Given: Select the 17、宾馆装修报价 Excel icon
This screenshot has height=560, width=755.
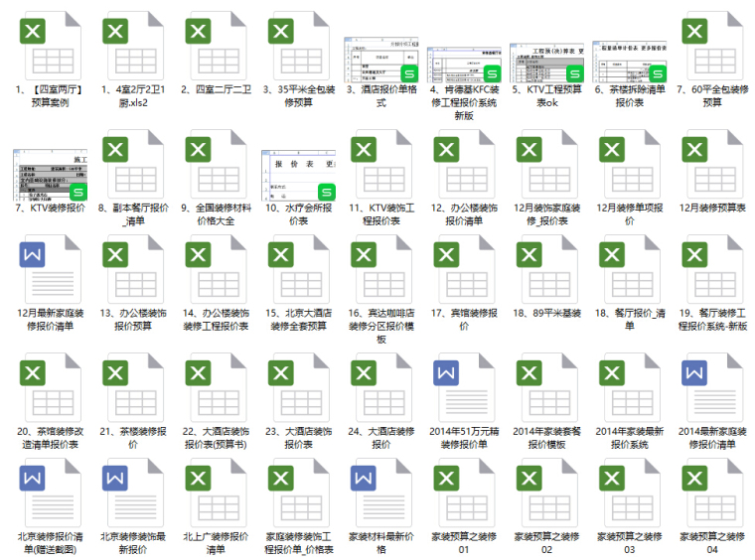Looking at the screenshot, I should tap(464, 269).
